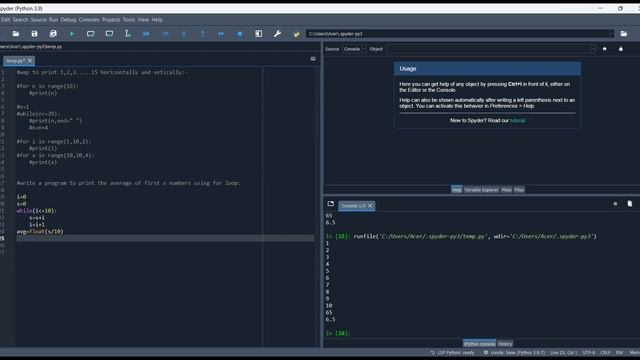Switch to the History tab

coord(505,344)
